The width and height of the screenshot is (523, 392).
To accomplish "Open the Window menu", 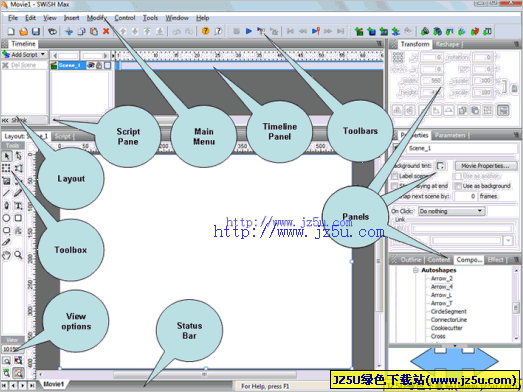I will point(177,18).
